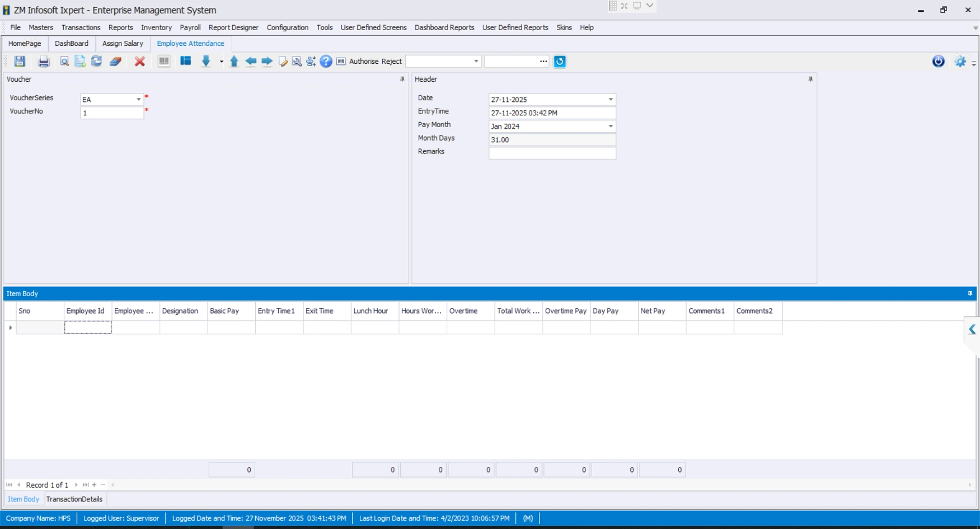
Task: Select the Print icon on the toolbar
Action: click(44, 62)
